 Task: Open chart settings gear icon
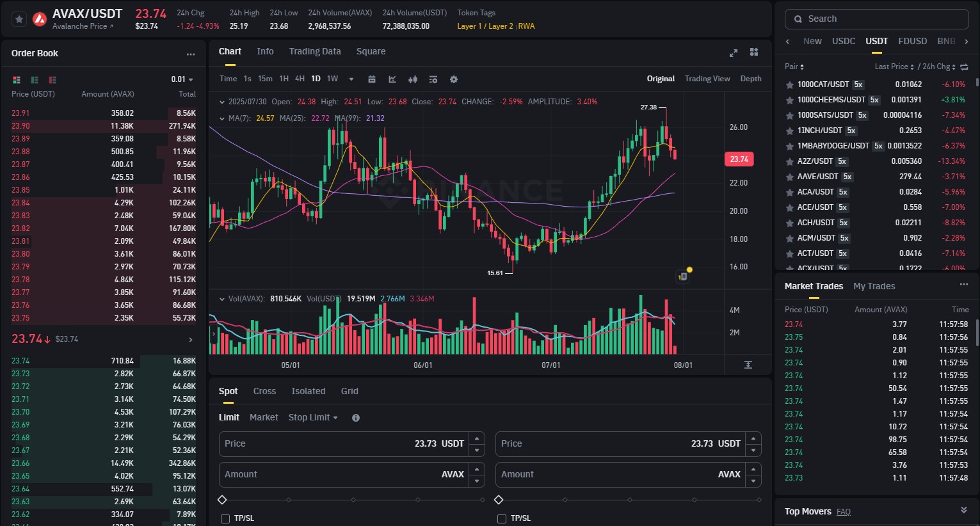tap(454, 79)
